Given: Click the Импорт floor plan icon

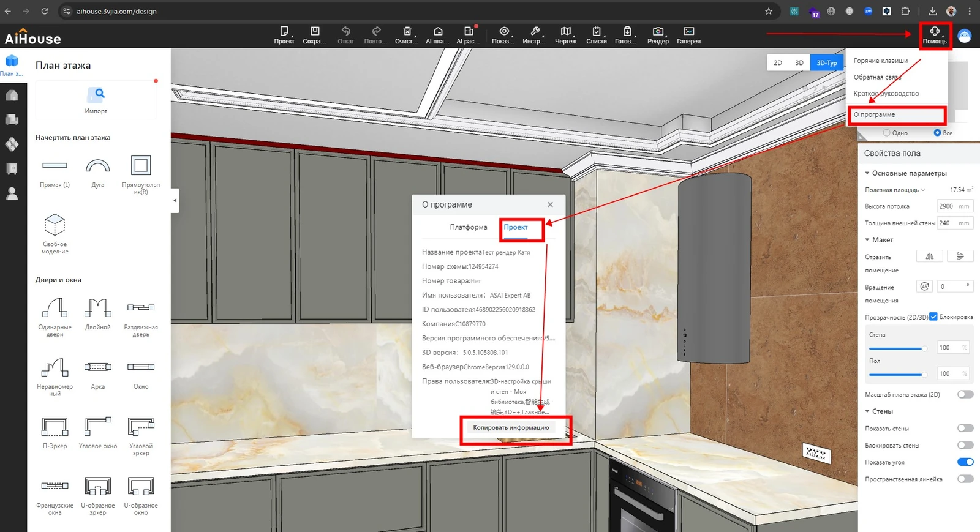Looking at the screenshot, I should click(x=96, y=95).
